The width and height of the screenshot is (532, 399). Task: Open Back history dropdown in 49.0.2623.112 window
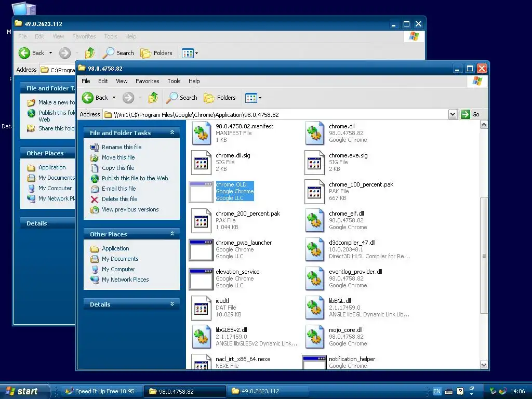(x=50, y=53)
